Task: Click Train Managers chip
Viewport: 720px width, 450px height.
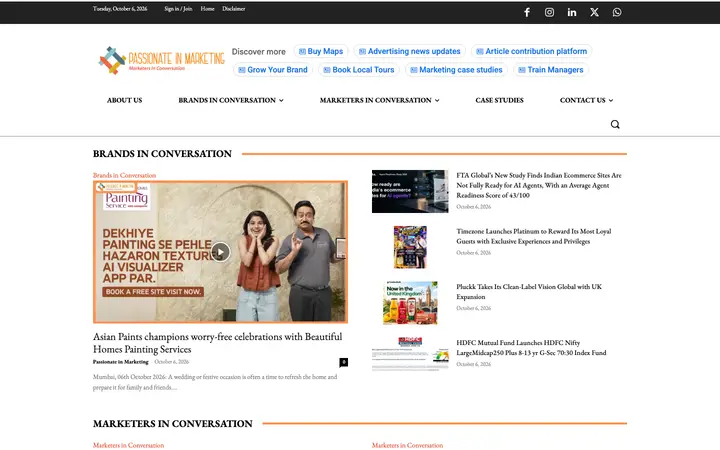Action: (551, 70)
